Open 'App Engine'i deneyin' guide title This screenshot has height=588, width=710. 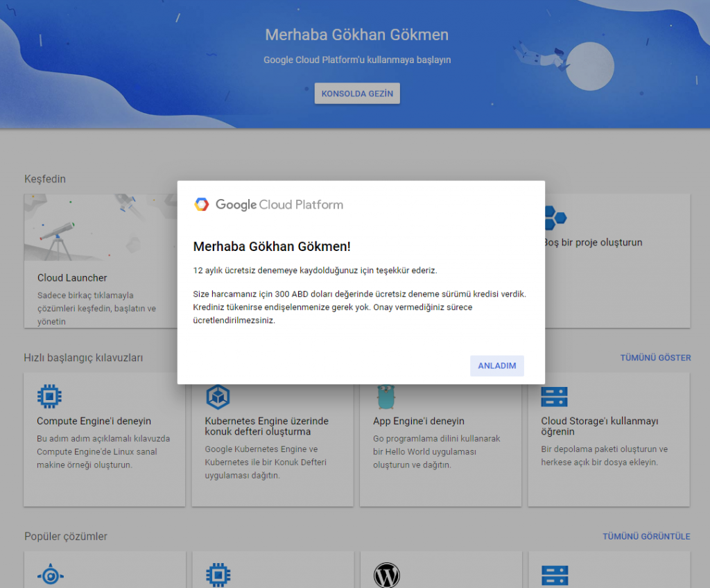pos(418,421)
